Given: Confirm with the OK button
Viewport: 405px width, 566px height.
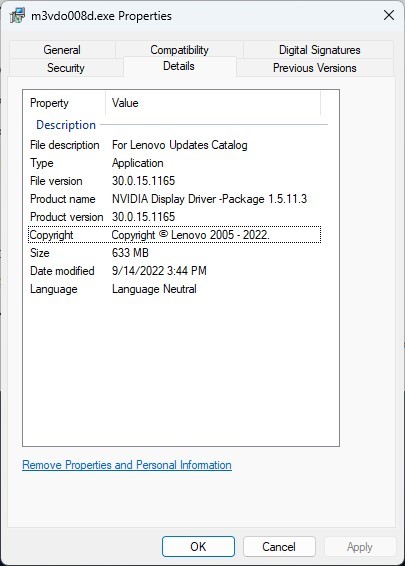Looking at the screenshot, I should point(198,547).
